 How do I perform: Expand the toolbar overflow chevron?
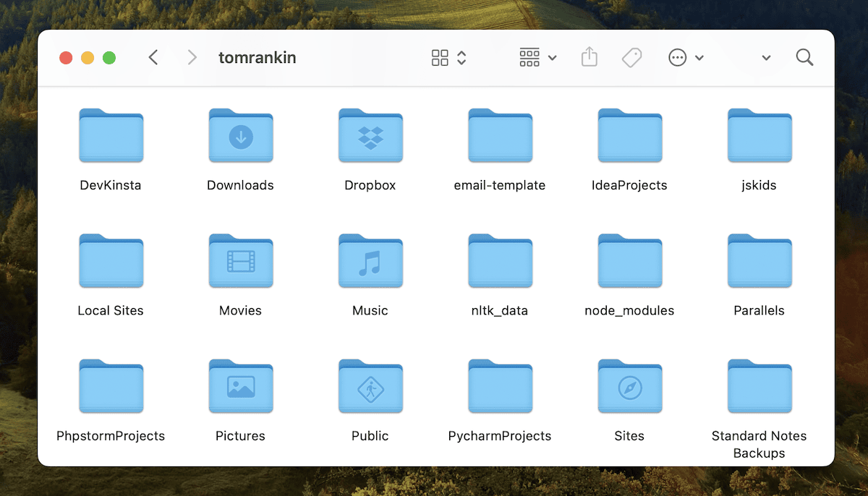point(766,58)
